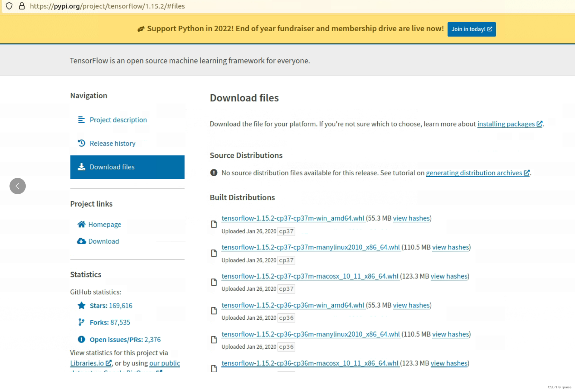The height and width of the screenshot is (392, 576).
Task: Download tensorflow-1.15.2-cp37-cp37m-win_amd64.whl
Action: 293,218
